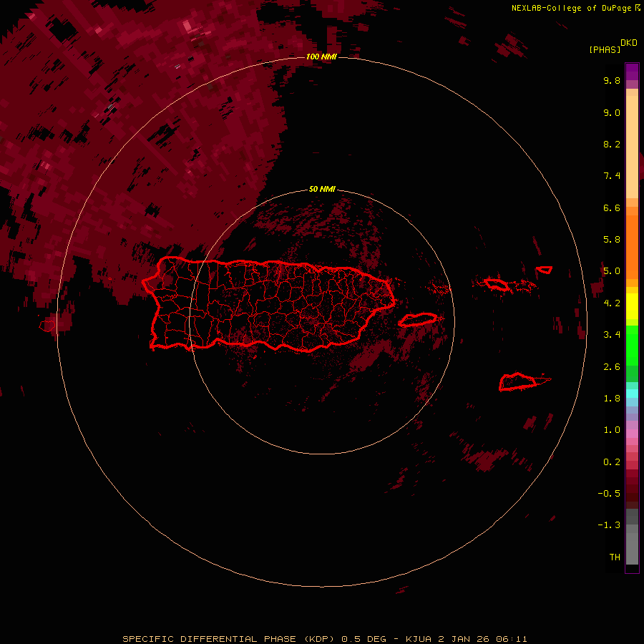Click the dark red color bar segment near -0.5
644x644 pixels.
tap(632, 493)
